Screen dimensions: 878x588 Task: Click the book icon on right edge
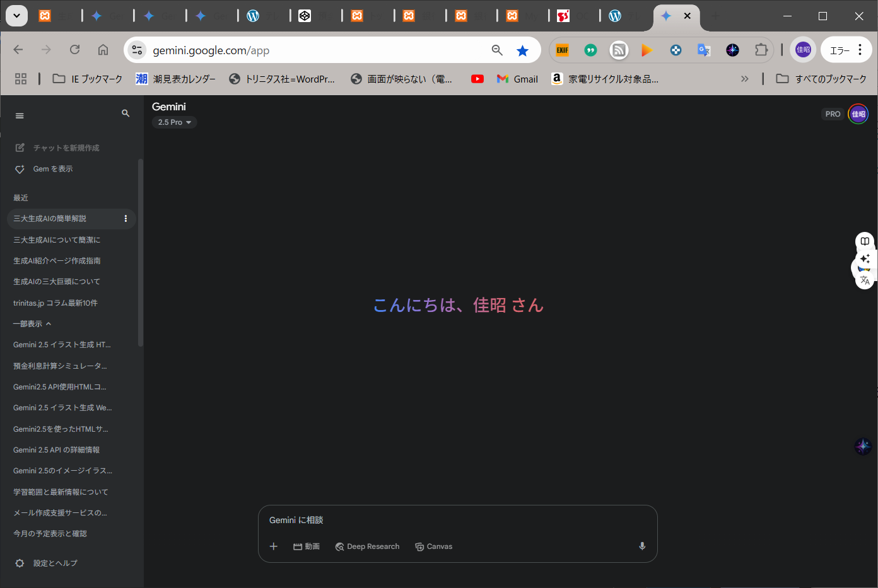coord(865,241)
